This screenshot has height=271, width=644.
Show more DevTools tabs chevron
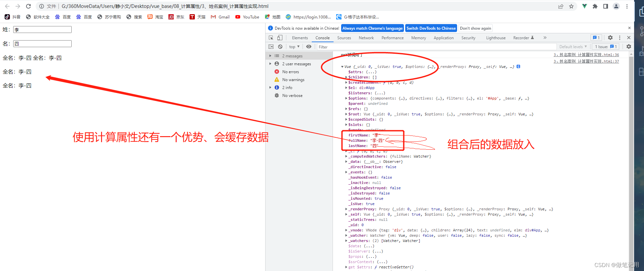[x=545, y=38]
